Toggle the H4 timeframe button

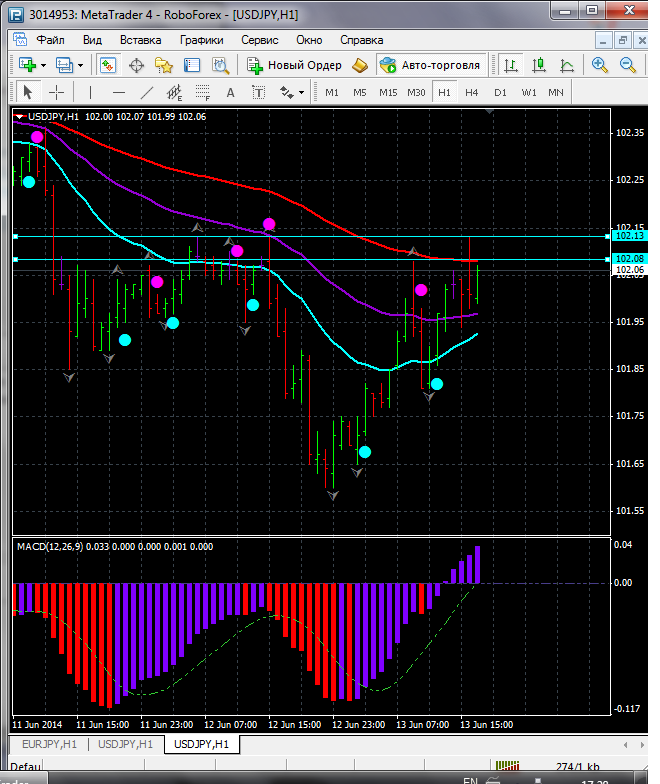coord(471,92)
